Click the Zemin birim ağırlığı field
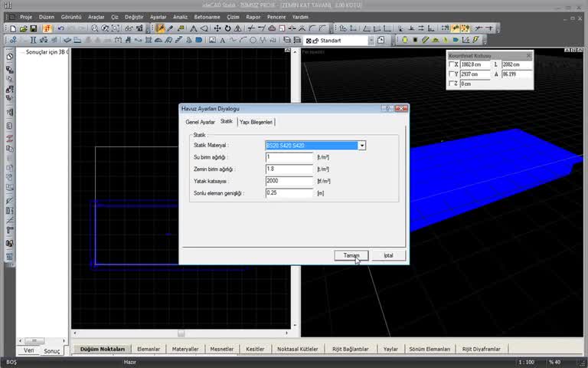 [289, 169]
